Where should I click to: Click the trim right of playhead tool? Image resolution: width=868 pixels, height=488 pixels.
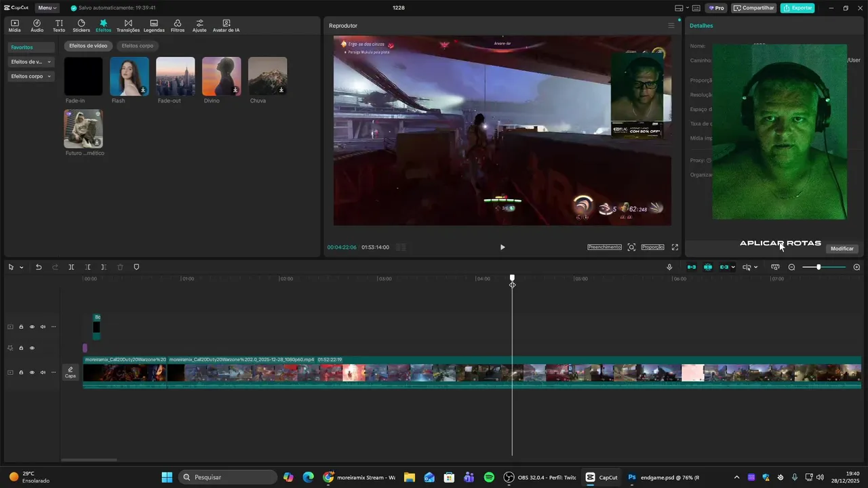click(x=104, y=267)
